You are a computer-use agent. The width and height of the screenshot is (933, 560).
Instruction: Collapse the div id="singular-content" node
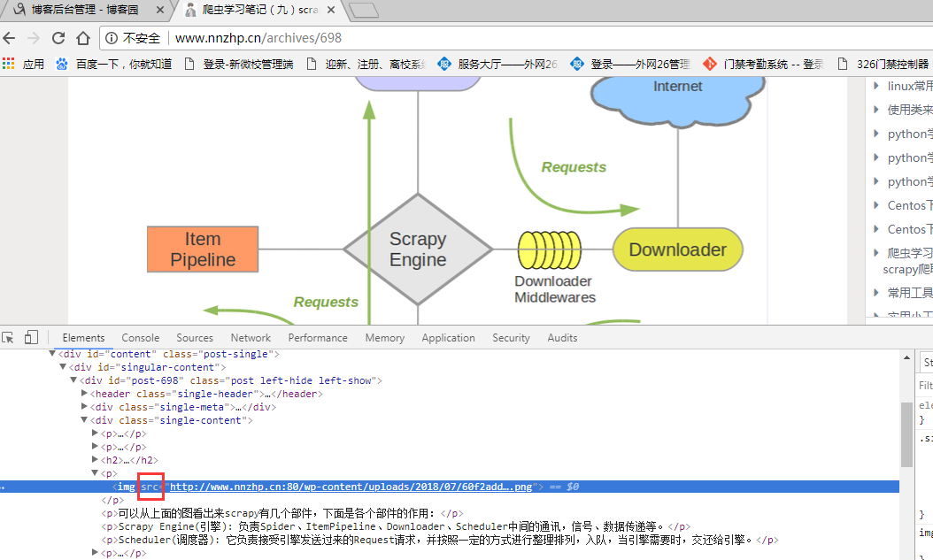(x=63, y=367)
